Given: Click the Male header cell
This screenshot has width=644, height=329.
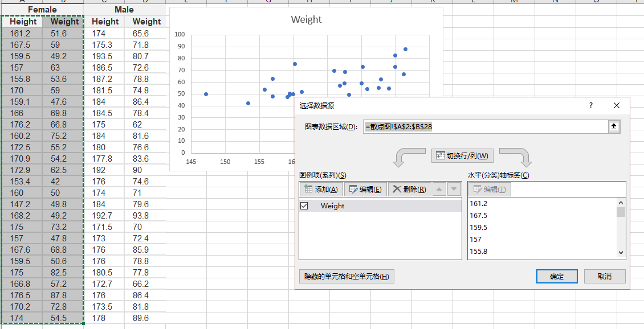Looking at the screenshot, I should pyautogui.click(x=124, y=10).
